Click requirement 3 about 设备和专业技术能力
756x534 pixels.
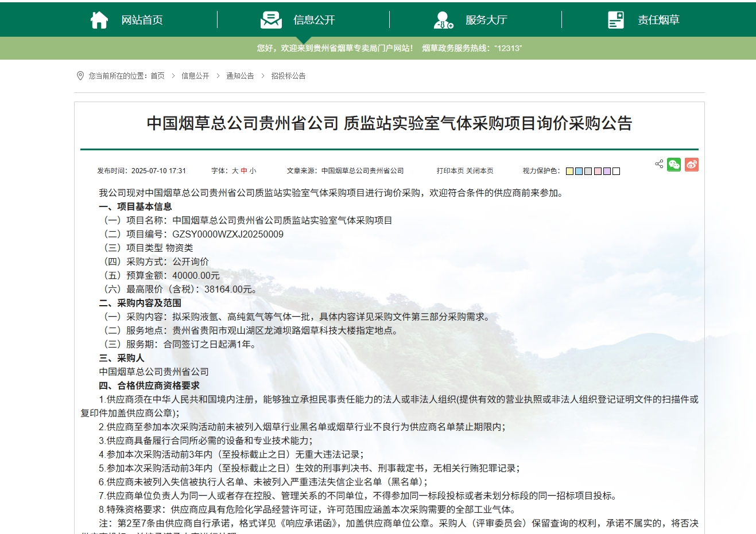coord(206,441)
